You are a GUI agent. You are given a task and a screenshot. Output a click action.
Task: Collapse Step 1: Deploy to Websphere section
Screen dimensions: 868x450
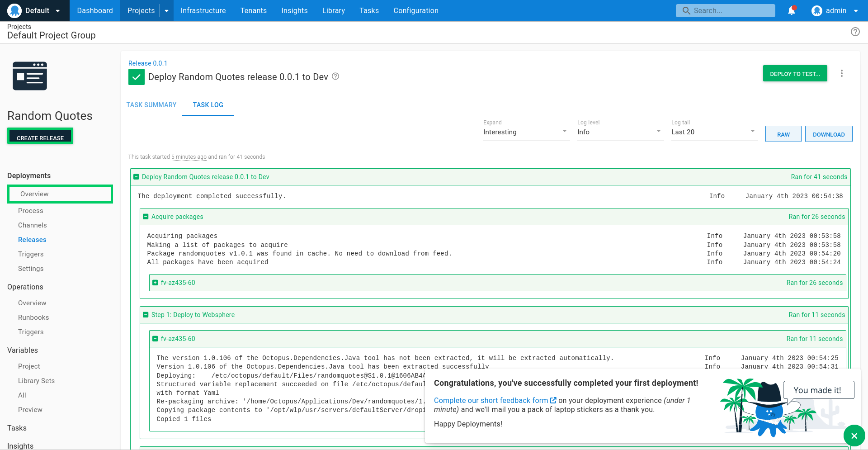click(x=146, y=315)
